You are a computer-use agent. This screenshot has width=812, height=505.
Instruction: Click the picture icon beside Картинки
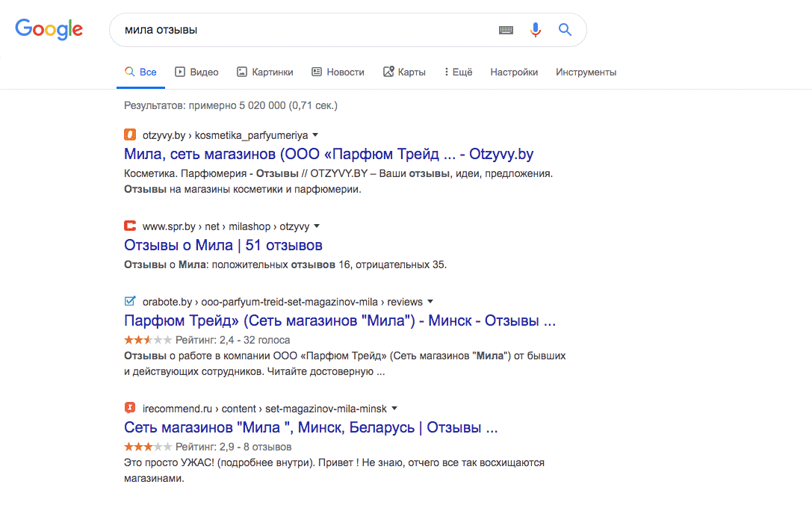pos(242,72)
